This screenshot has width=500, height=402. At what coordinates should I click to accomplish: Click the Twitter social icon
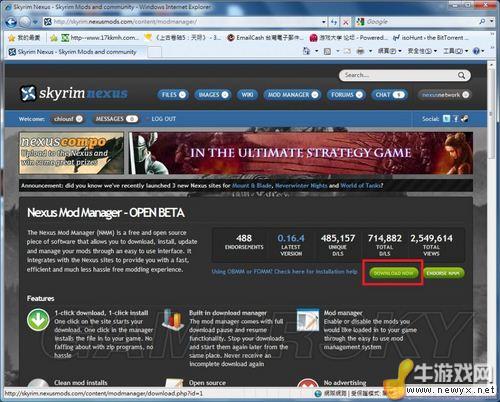click(446, 118)
